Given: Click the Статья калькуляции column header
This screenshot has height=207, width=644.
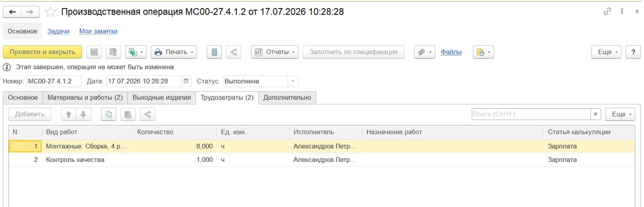Looking at the screenshot, I should click(x=589, y=132).
